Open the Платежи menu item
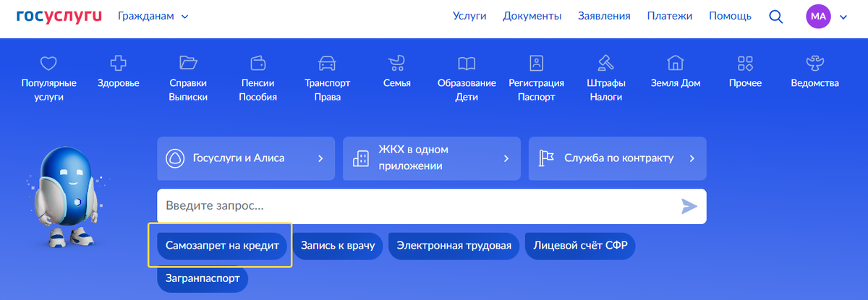This screenshot has height=300, width=868. pyautogui.click(x=670, y=16)
